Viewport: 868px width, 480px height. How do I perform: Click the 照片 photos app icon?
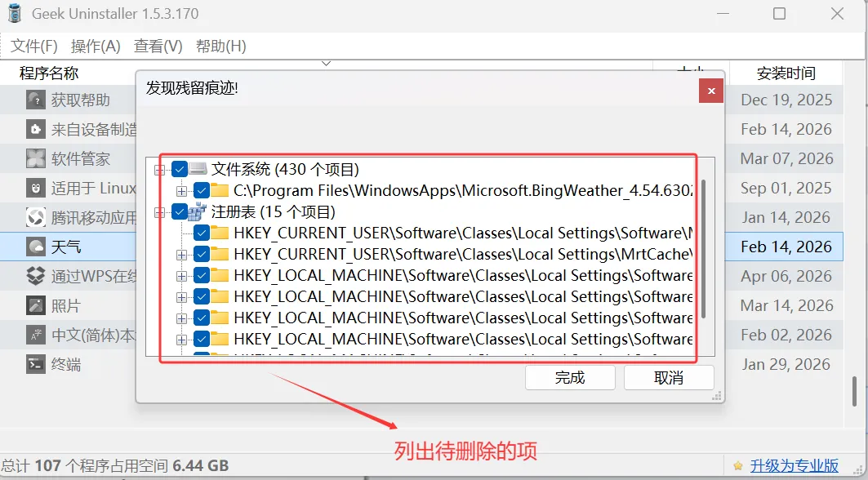pos(36,305)
